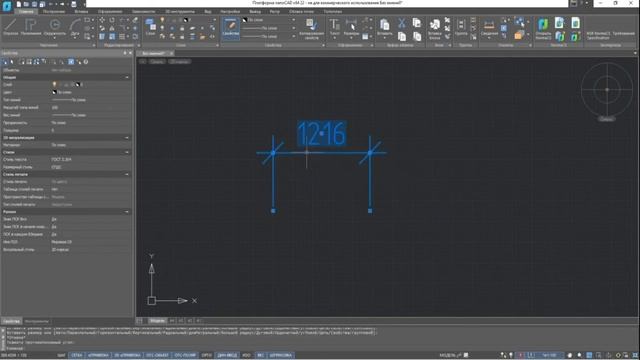Click the 1216 dimension text in drawing
640x360 pixels.
pyautogui.click(x=322, y=133)
